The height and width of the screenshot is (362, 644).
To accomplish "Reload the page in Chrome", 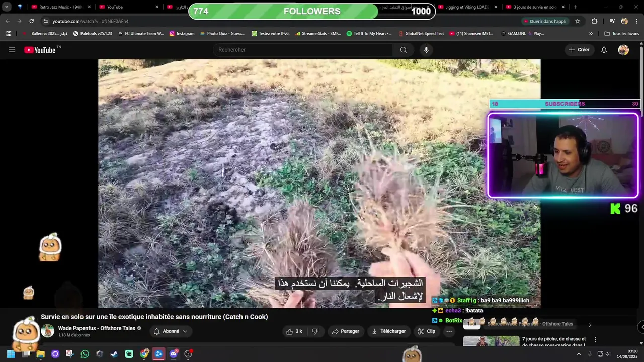I will (x=31, y=21).
